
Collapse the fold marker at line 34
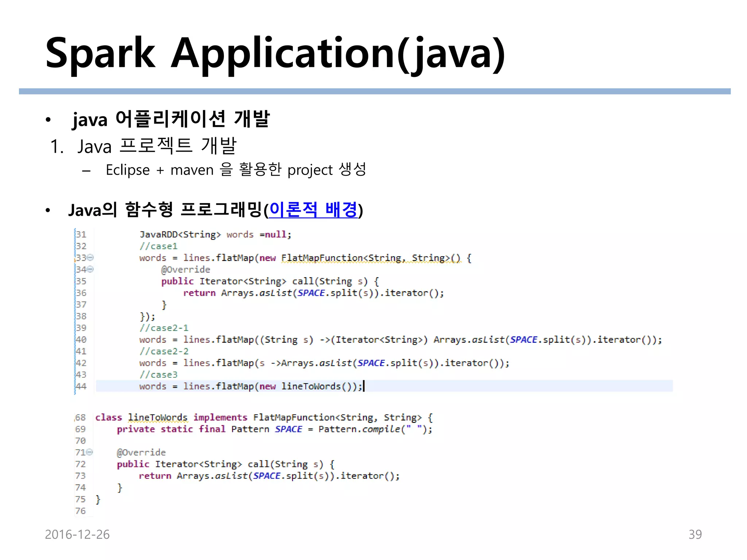90,269
